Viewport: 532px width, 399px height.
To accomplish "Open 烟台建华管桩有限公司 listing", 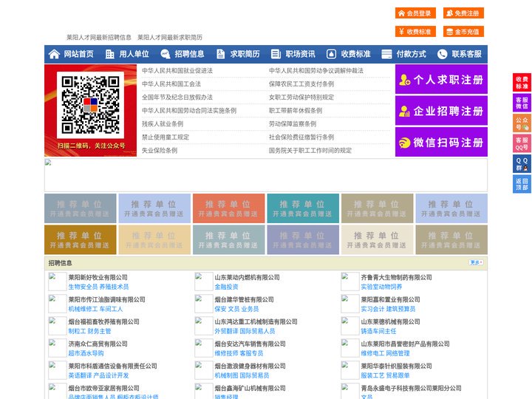I will (x=244, y=299).
